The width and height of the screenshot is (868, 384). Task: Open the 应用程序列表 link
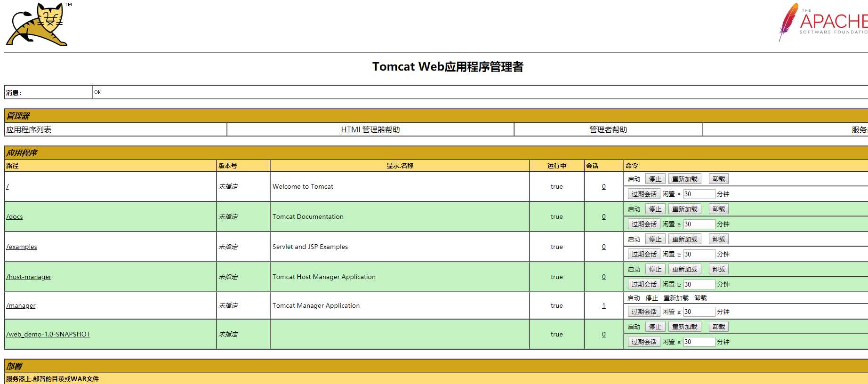[29, 129]
